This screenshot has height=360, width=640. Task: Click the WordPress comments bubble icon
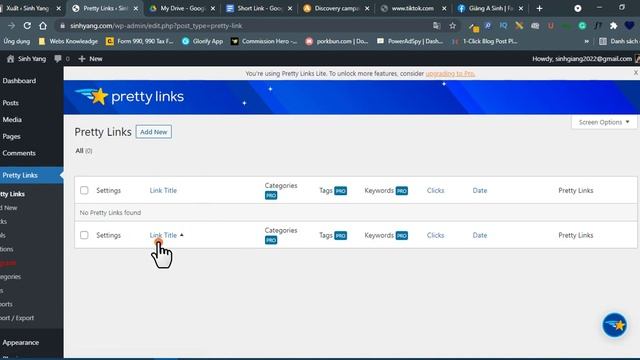pyautogui.click(x=58, y=59)
